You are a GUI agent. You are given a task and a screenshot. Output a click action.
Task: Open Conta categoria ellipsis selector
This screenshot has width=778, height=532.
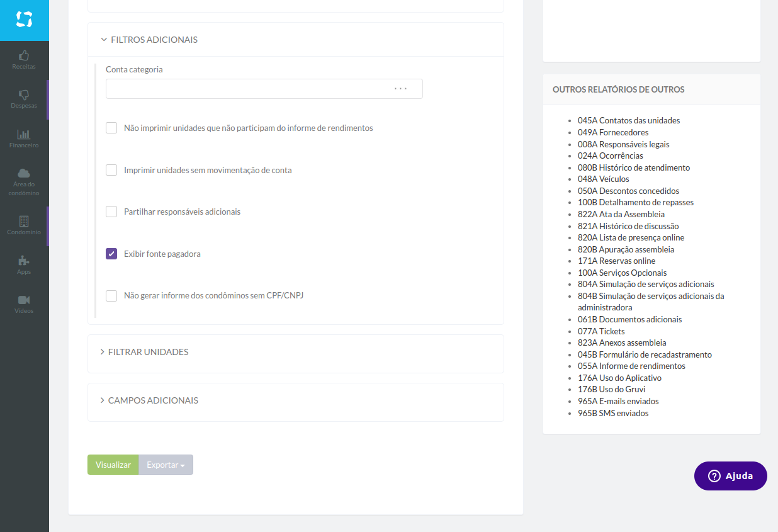tap(401, 89)
